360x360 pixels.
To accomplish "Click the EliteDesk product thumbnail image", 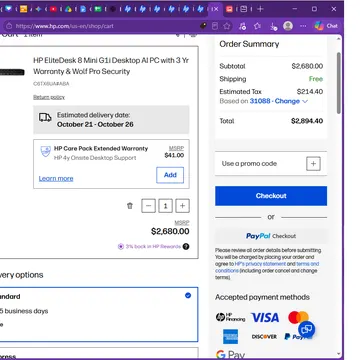I will coord(12,72).
